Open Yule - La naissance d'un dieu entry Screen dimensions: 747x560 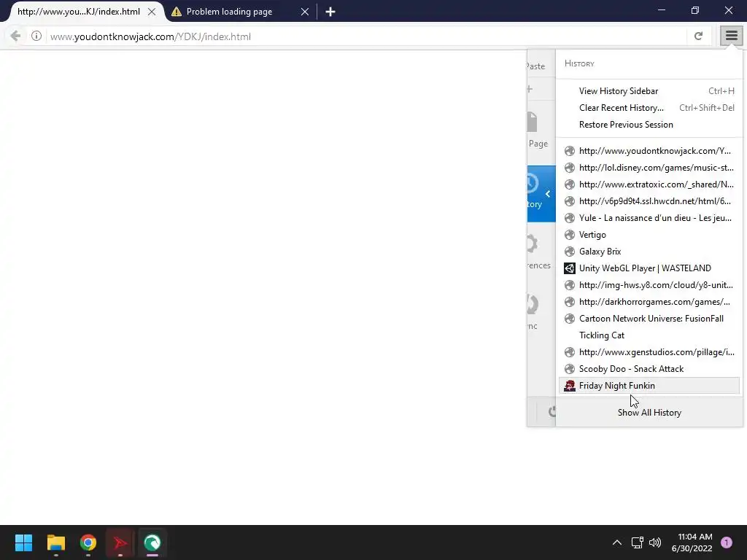649,217
